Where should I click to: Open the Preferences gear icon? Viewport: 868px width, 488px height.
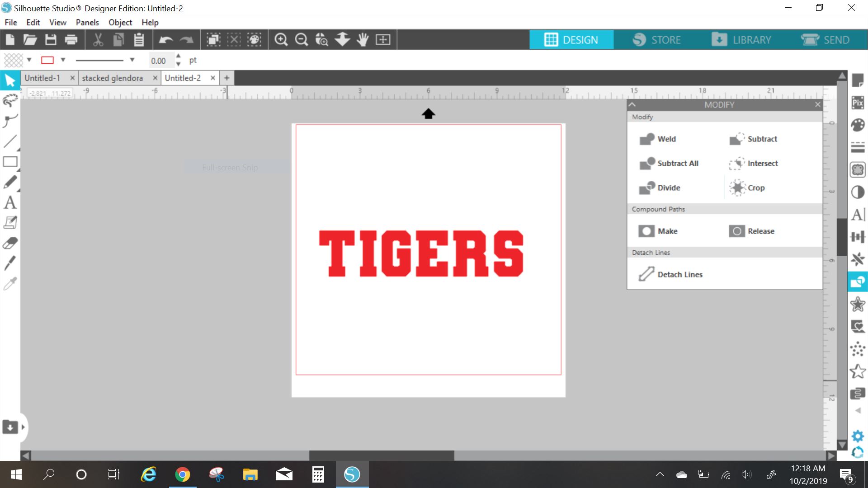click(x=858, y=436)
